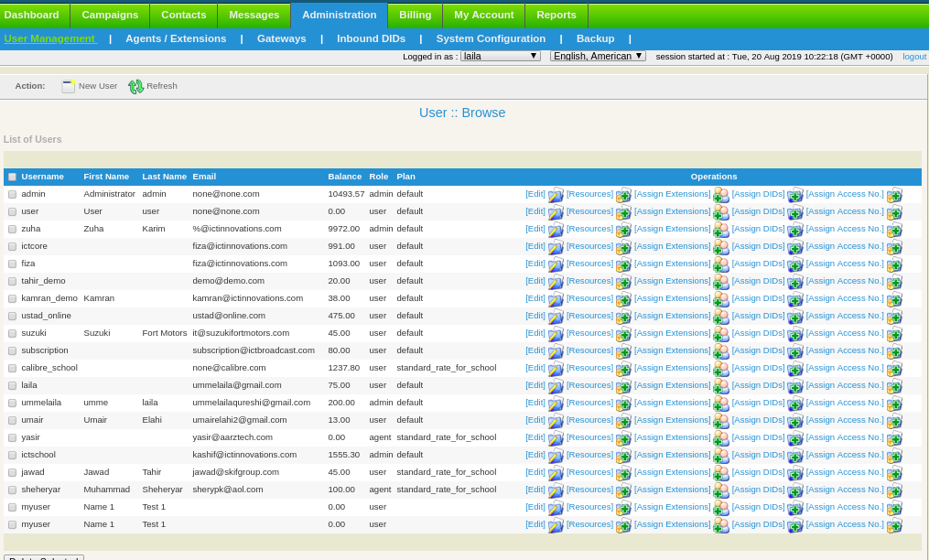This screenshot has width=929, height=560.
Task: Check the kamran_demo row checkbox
Action: pyautogui.click(x=13, y=298)
